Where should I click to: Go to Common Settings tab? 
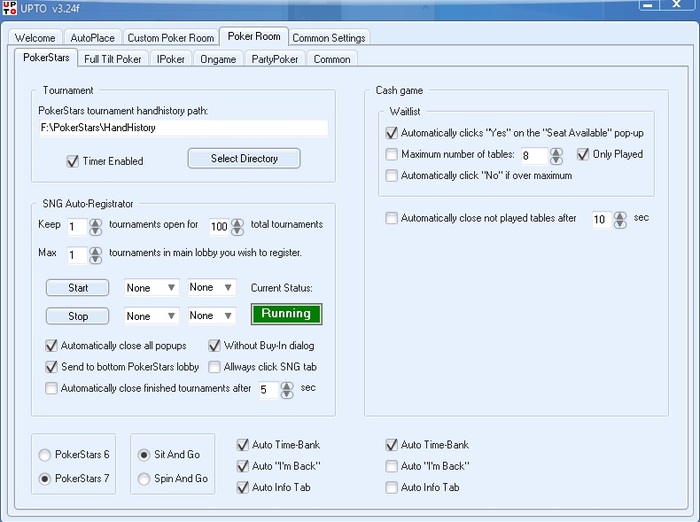(329, 38)
